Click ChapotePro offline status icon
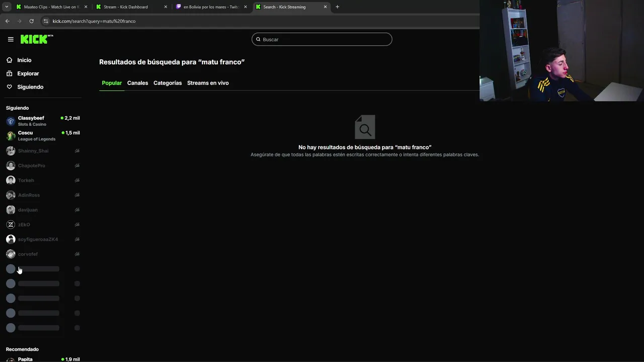 coord(77,165)
